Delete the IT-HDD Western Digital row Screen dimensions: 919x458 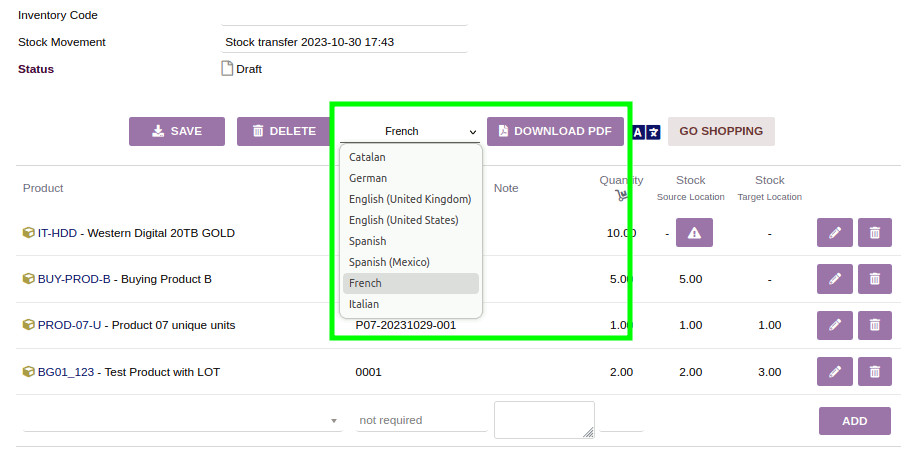[x=874, y=233]
